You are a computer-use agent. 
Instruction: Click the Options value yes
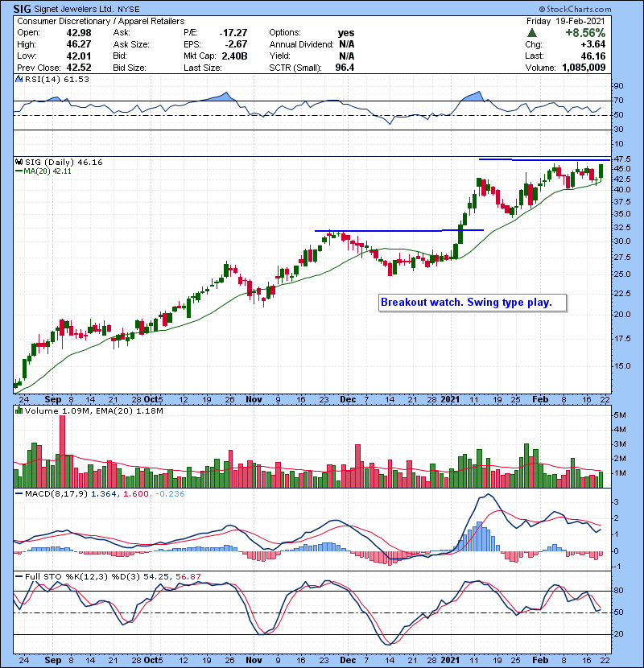(x=346, y=33)
